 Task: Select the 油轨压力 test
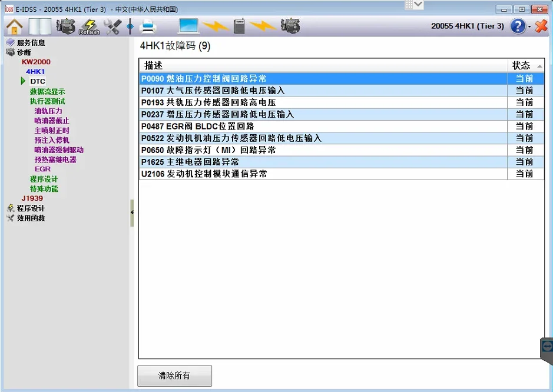(x=48, y=111)
